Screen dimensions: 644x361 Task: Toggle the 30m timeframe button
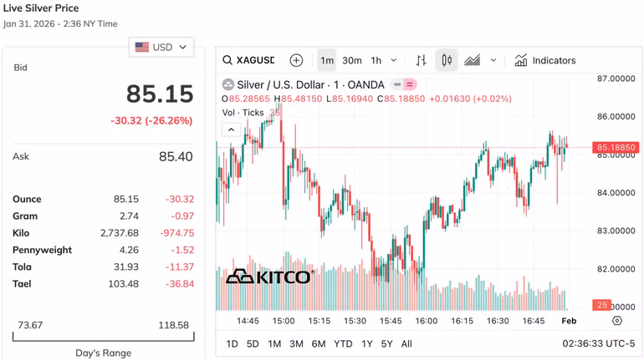352,60
